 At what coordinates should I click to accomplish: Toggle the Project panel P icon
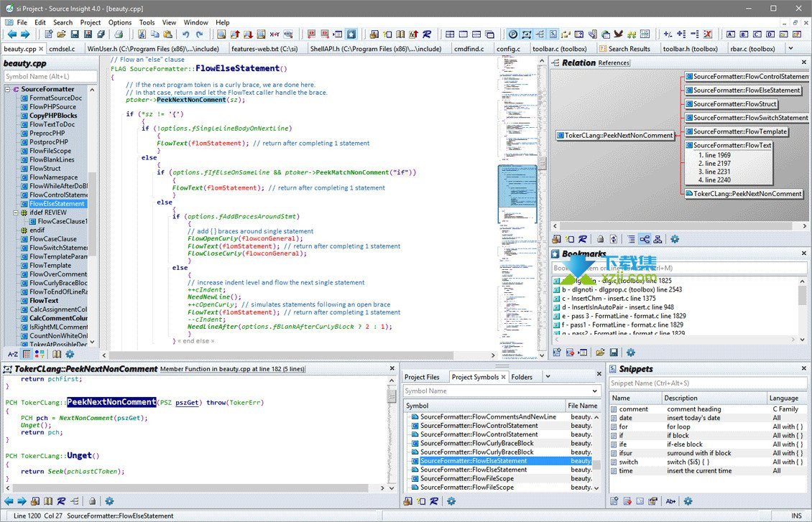(512, 34)
